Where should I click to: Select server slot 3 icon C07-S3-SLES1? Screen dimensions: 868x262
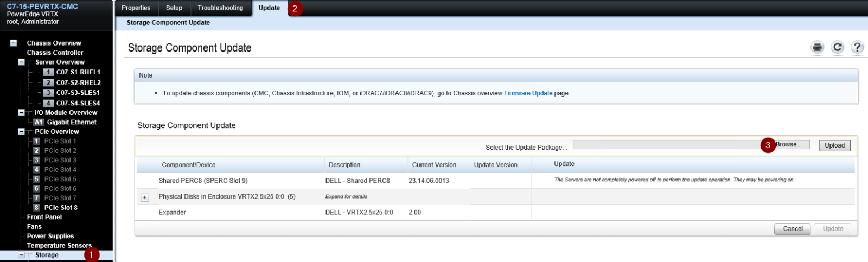click(x=48, y=93)
